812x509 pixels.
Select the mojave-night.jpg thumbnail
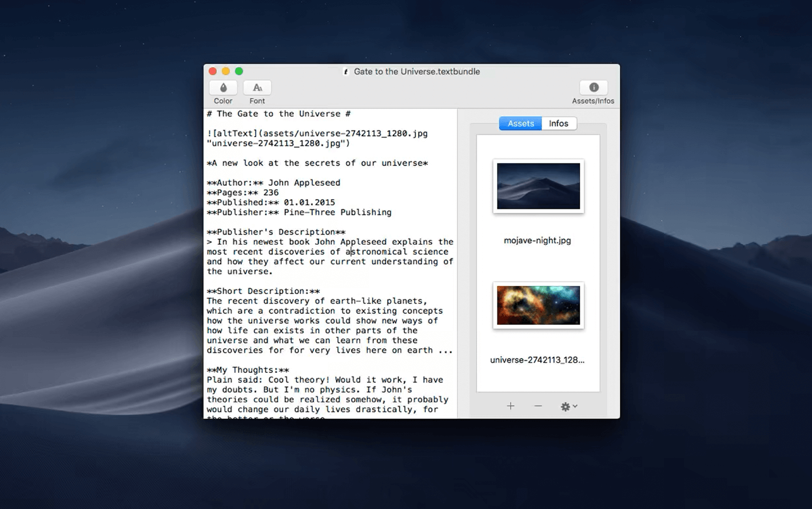click(x=538, y=186)
